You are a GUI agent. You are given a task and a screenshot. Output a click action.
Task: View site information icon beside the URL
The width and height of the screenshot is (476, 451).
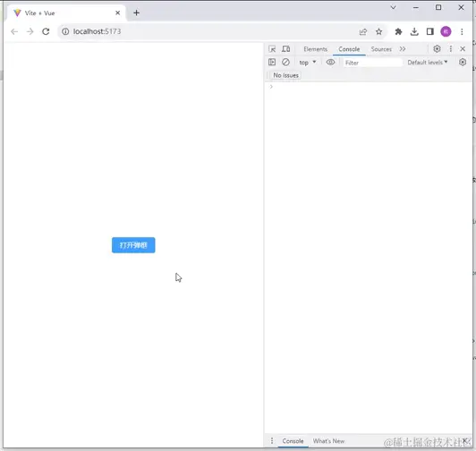tap(65, 31)
